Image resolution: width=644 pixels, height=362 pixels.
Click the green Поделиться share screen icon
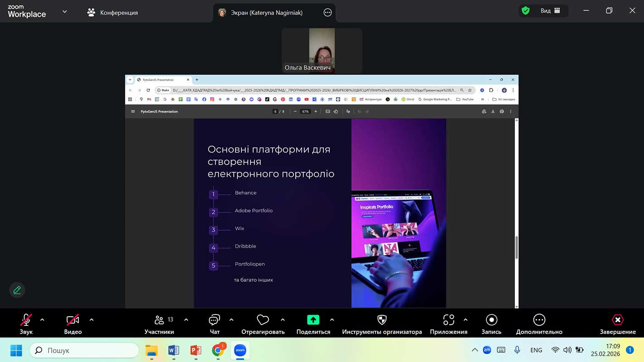[x=313, y=320]
